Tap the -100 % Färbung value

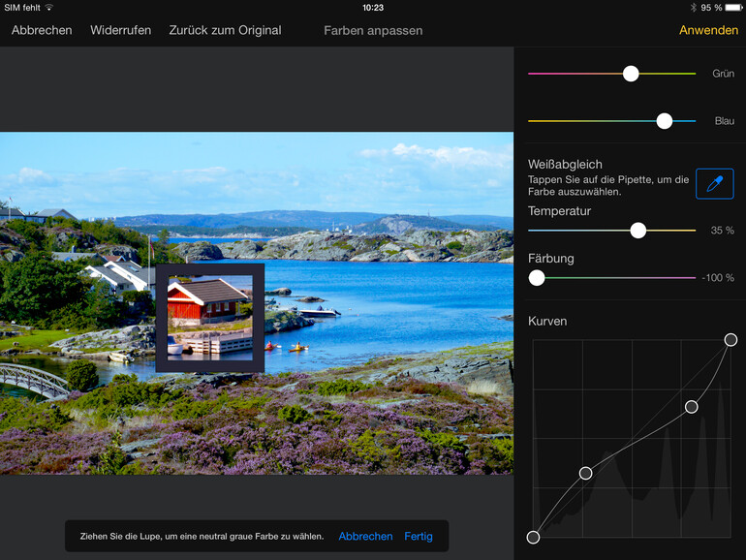718,278
